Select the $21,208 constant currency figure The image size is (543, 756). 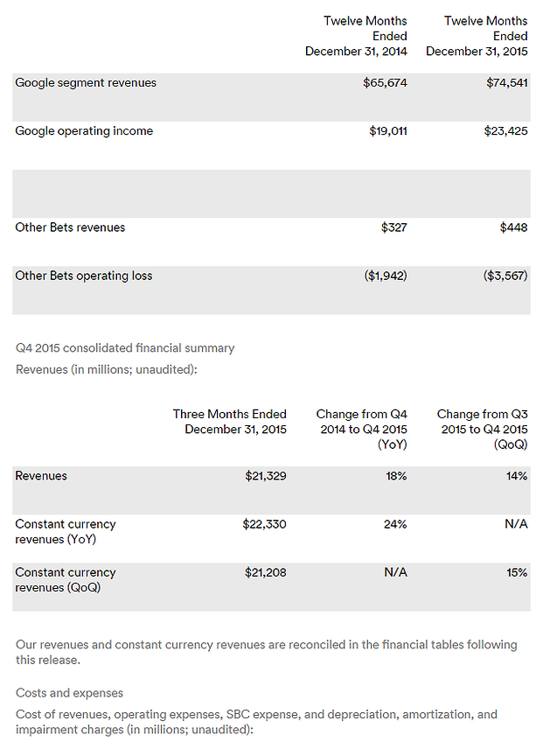point(265,572)
